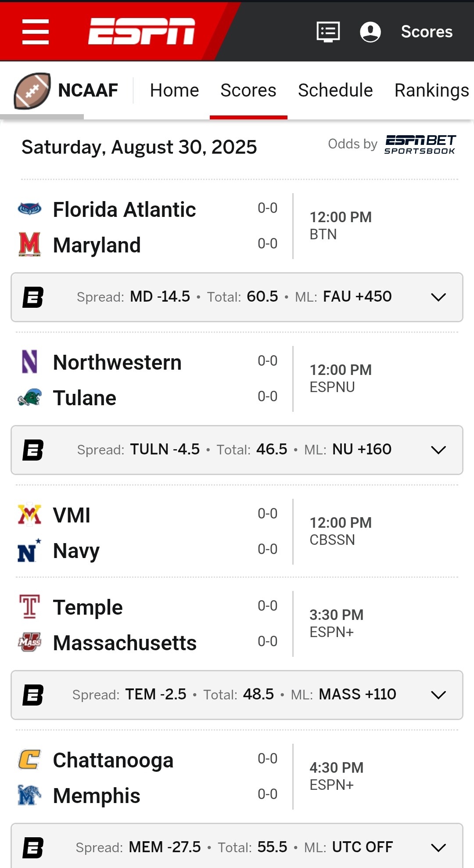Click the ESPN logo
Viewport: 474px width, 868px height.
point(141,31)
